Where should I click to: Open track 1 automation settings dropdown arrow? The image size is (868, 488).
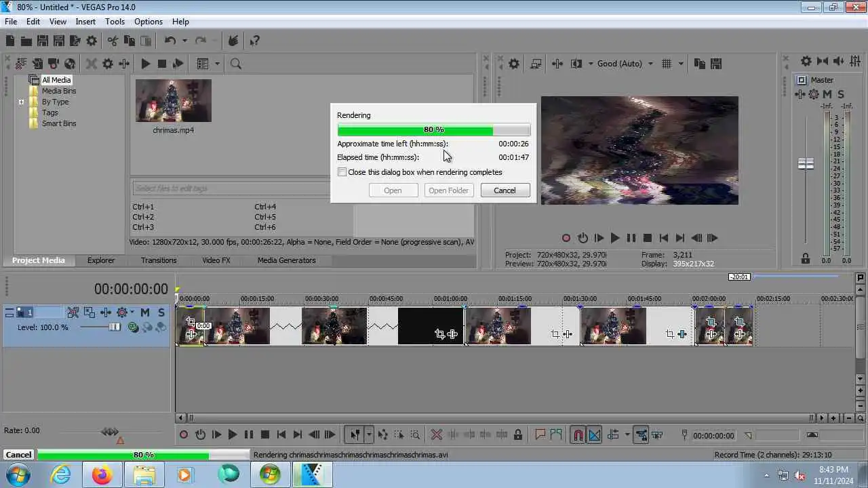coord(132,312)
